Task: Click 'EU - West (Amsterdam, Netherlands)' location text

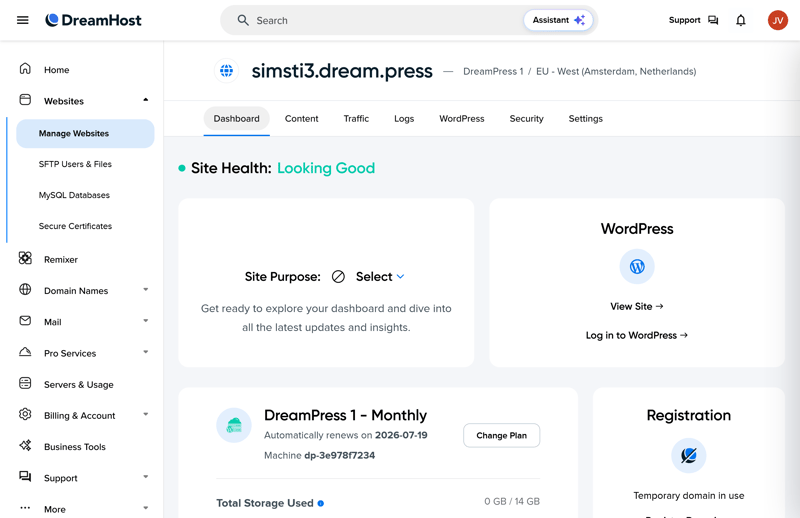Action: pyautogui.click(x=616, y=71)
